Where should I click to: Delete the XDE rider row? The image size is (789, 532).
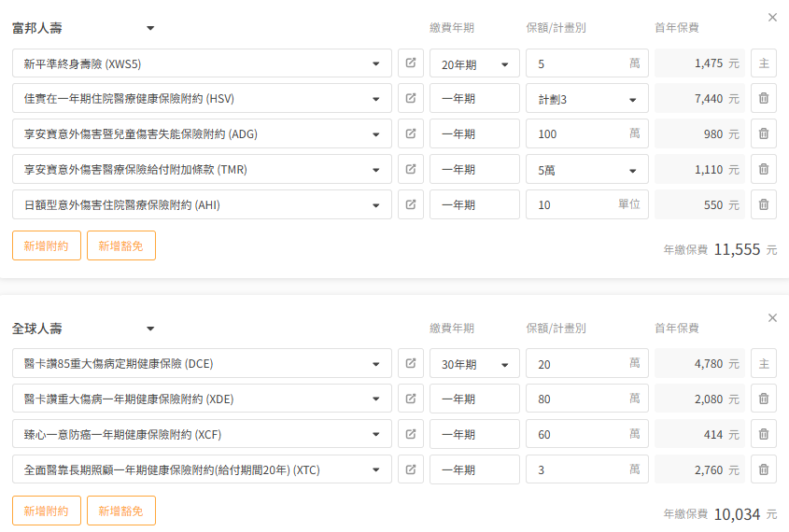coord(764,399)
